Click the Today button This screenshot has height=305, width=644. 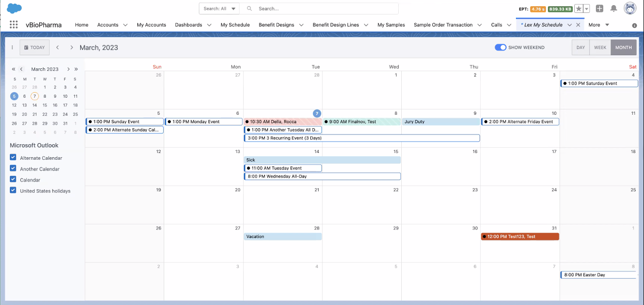pos(35,48)
